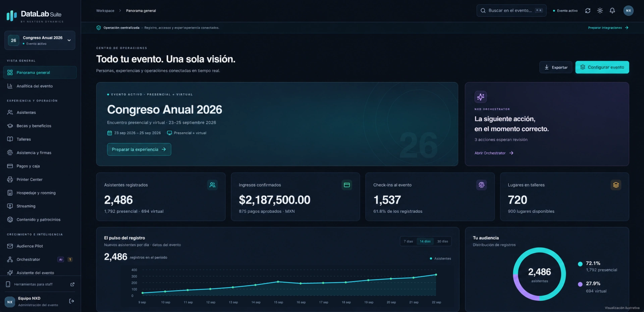The width and height of the screenshot is (644, 312).
Task: Open the notifications bell
Action: coord(612,11)
